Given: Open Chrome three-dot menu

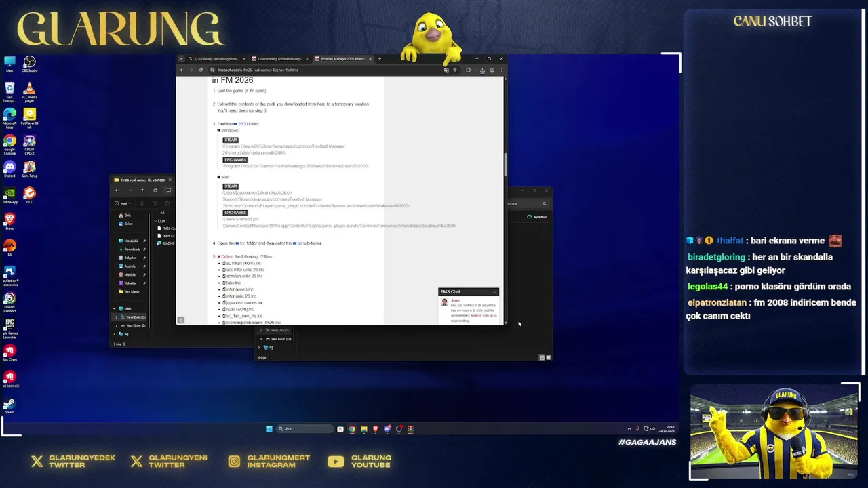Looking at the screenshot, I should (502, 70).
